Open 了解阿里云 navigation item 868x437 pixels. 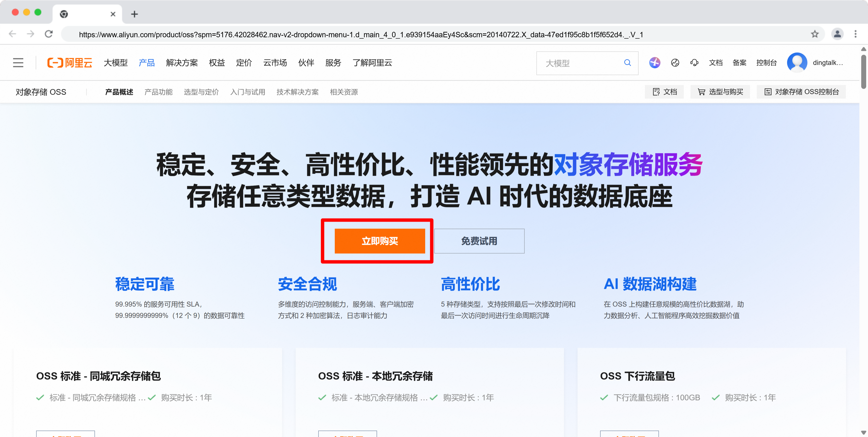(372, 63)
